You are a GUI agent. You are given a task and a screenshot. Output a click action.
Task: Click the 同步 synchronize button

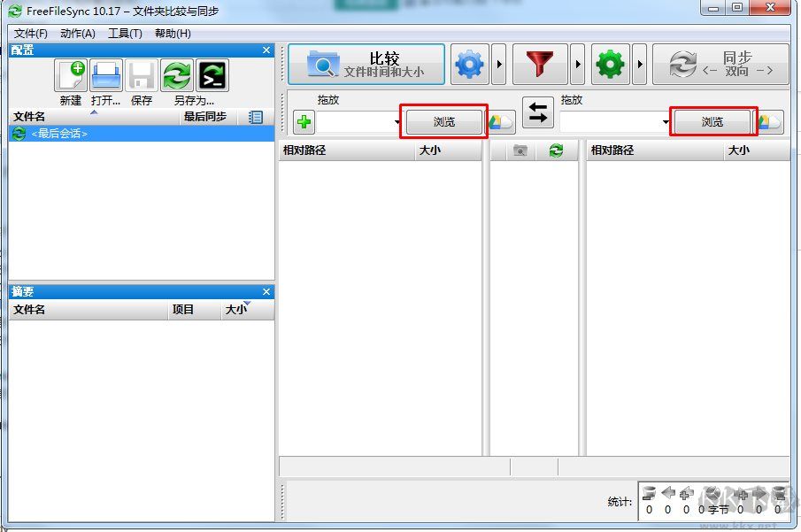(x=720, y=65)
